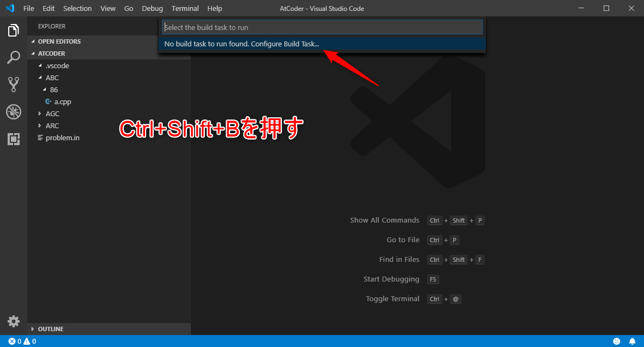Open the Edit menu
Viewport: 644px width, 347px height.
(49, 8)
